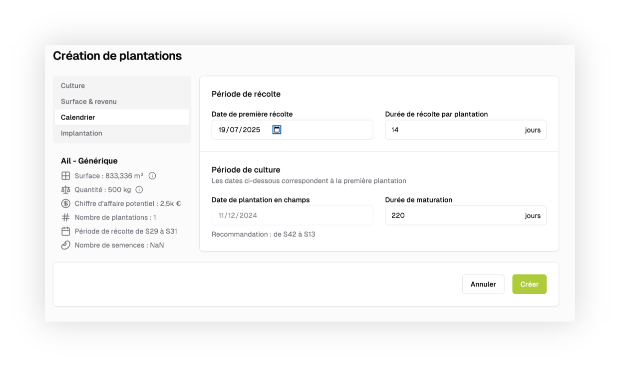The width and height of the screenshot is (620, 367).
Task: Click the text Surface : 833,336 m²
Action: pyautogui.click(x=109, y=176)
